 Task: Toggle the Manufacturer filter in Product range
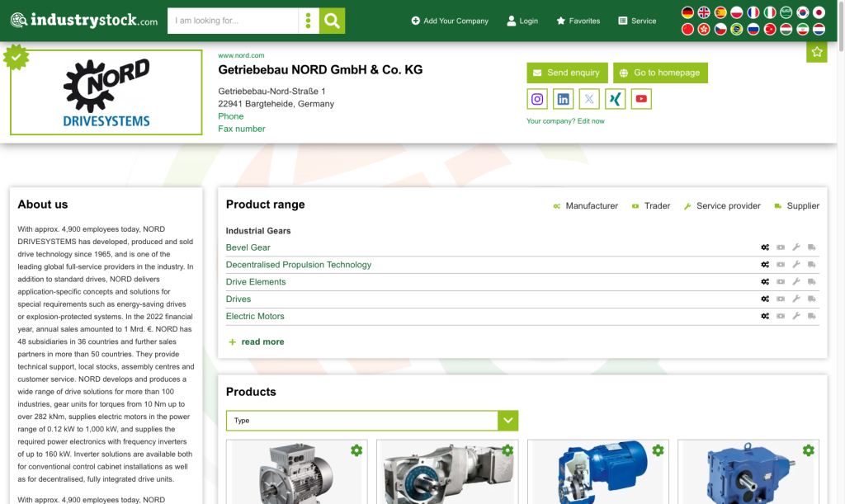585,206
